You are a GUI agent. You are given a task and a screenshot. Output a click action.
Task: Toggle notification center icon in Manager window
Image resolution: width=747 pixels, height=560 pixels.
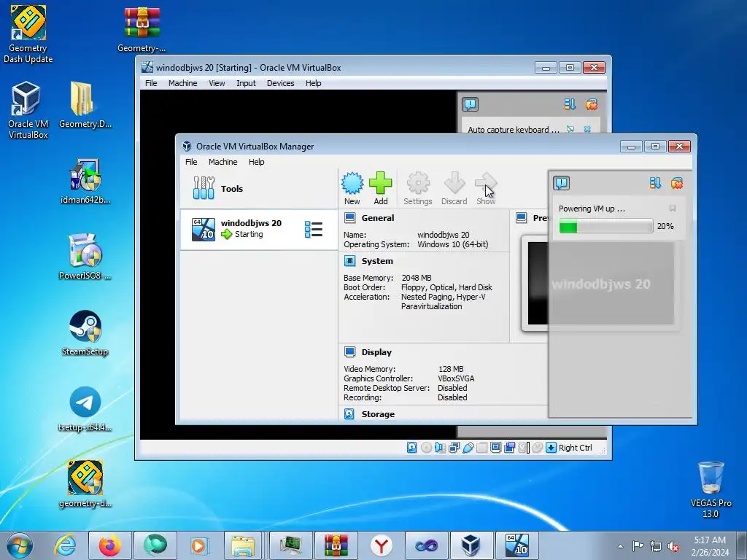562,183
